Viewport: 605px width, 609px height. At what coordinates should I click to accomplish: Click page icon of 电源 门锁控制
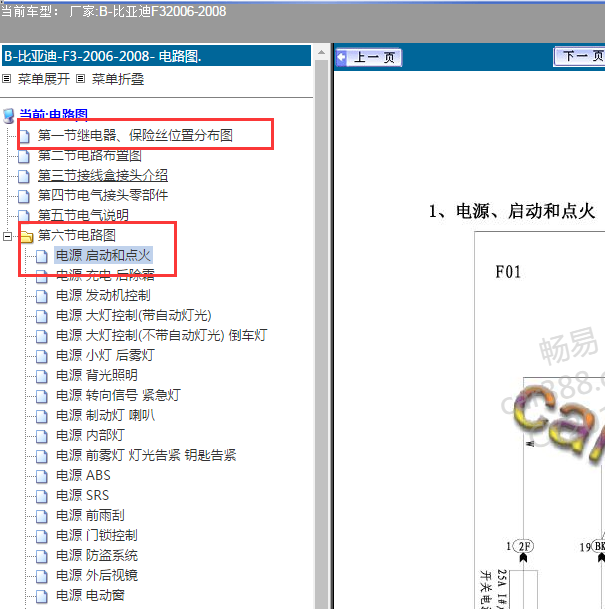coord(42,537)
